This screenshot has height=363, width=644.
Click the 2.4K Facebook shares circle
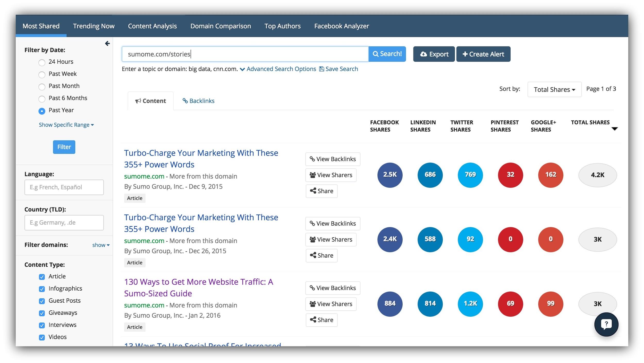(x=390, y=239)
